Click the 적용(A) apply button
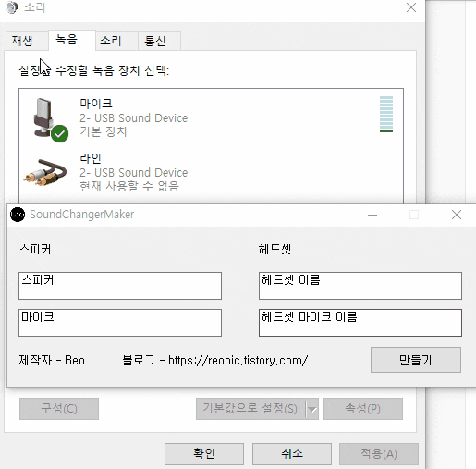 379,454
